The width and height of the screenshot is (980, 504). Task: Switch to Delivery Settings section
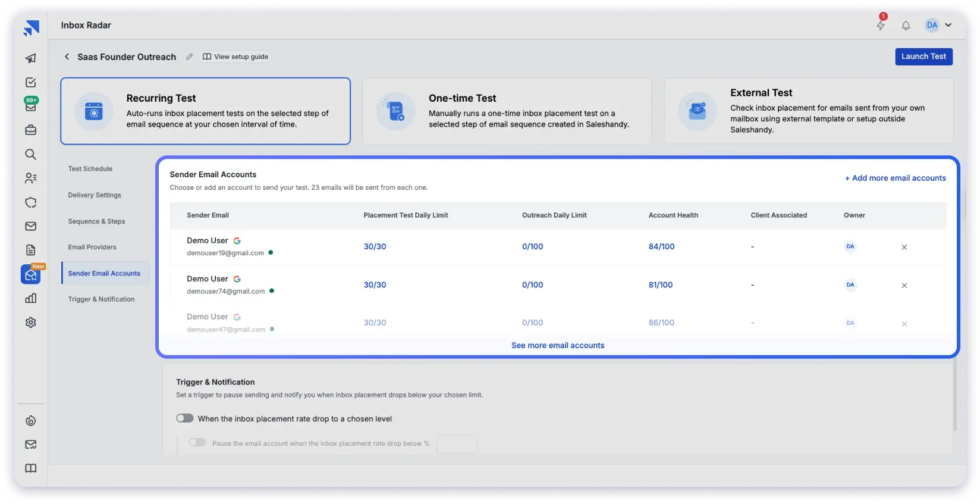95,195
